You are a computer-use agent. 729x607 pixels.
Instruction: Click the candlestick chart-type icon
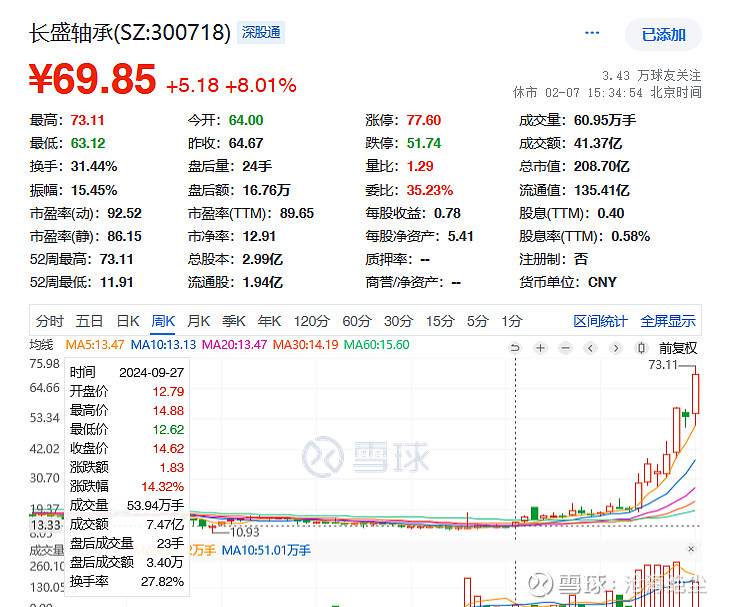tap(641, 348)
